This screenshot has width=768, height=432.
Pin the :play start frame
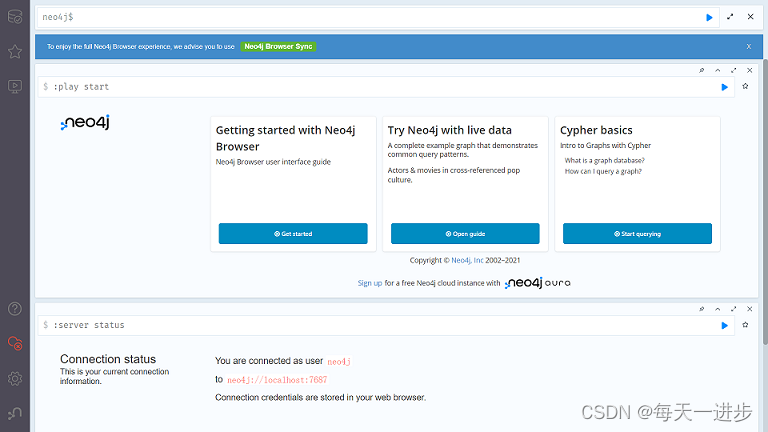coord(701,71)
